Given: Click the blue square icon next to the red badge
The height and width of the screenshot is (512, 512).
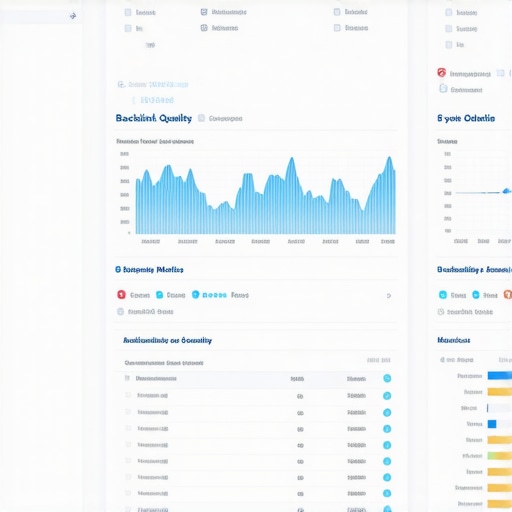Looking at the screenshot, I should click(160, 295).
